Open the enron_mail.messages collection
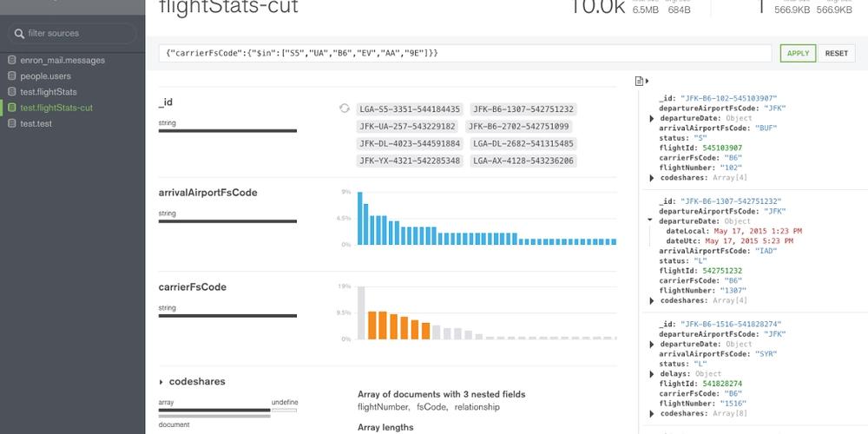 click(62, 61)
